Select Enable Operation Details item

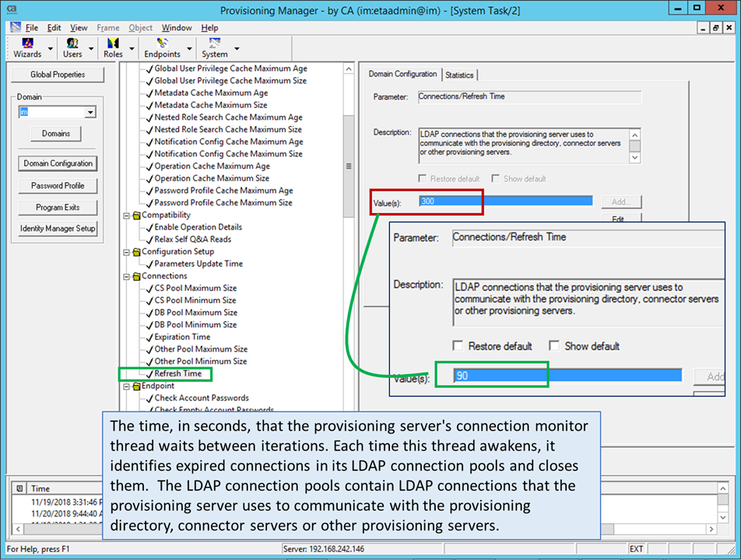click(x=198, y=227)
